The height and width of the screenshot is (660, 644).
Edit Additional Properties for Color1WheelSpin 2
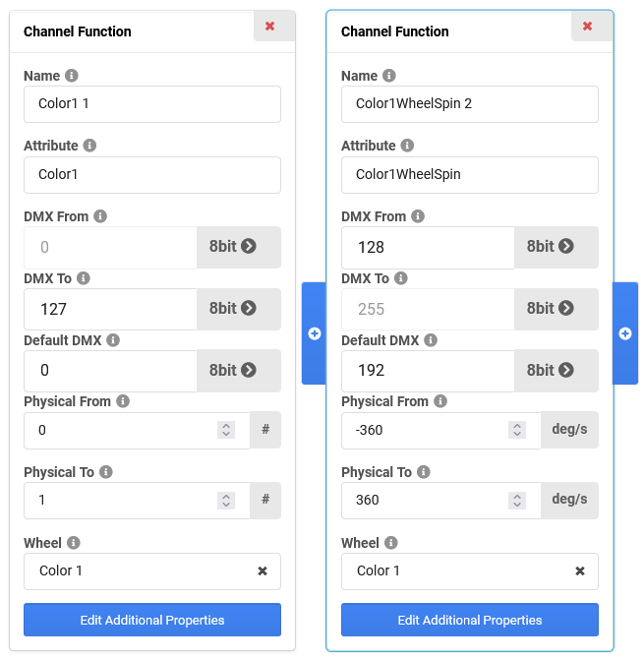click(x=470, y=621)
